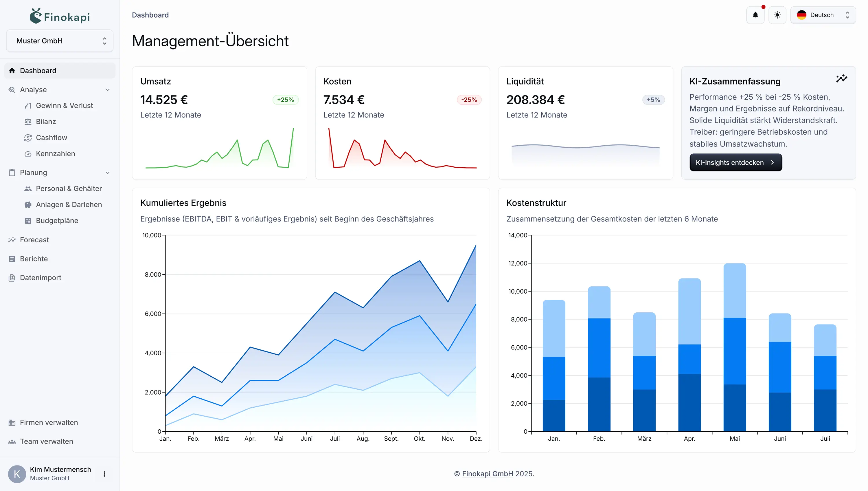Collapse the Analyse section chevron

(108, 90)
